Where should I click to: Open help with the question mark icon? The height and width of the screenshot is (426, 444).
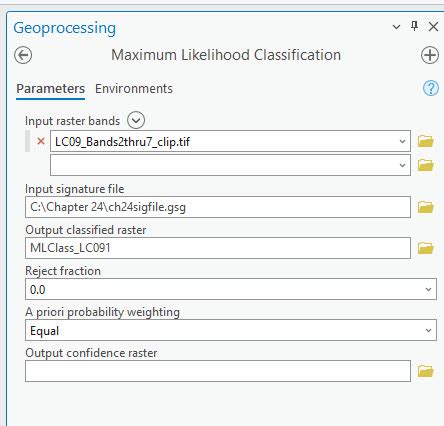click(431, 88)
